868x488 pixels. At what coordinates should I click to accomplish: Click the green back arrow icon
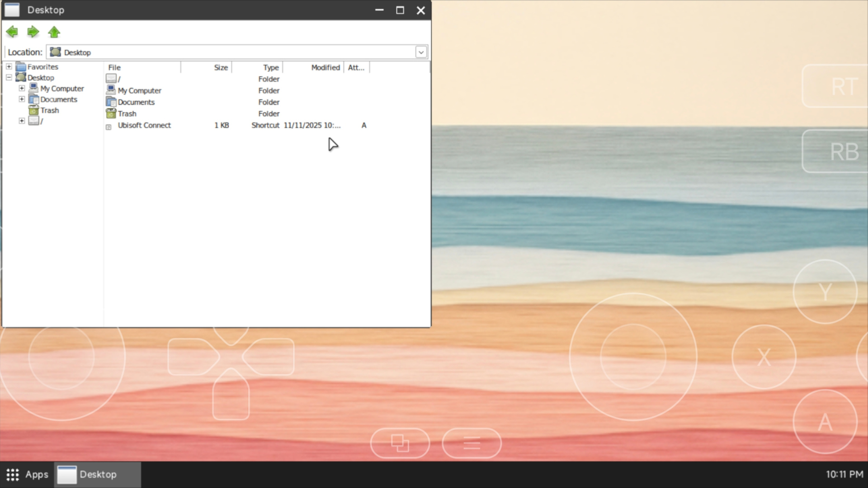pyautogui.click(x=12, y=32)
